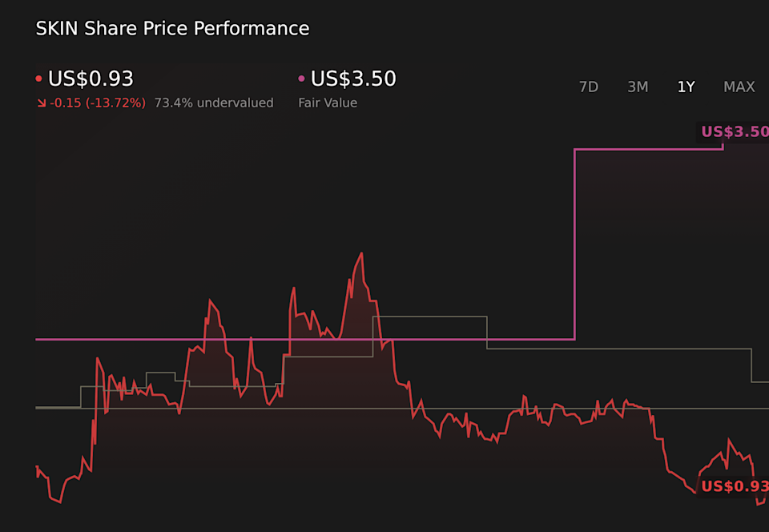
Task: Switch to the 3M chart view
Action: (x=638, y=87)
